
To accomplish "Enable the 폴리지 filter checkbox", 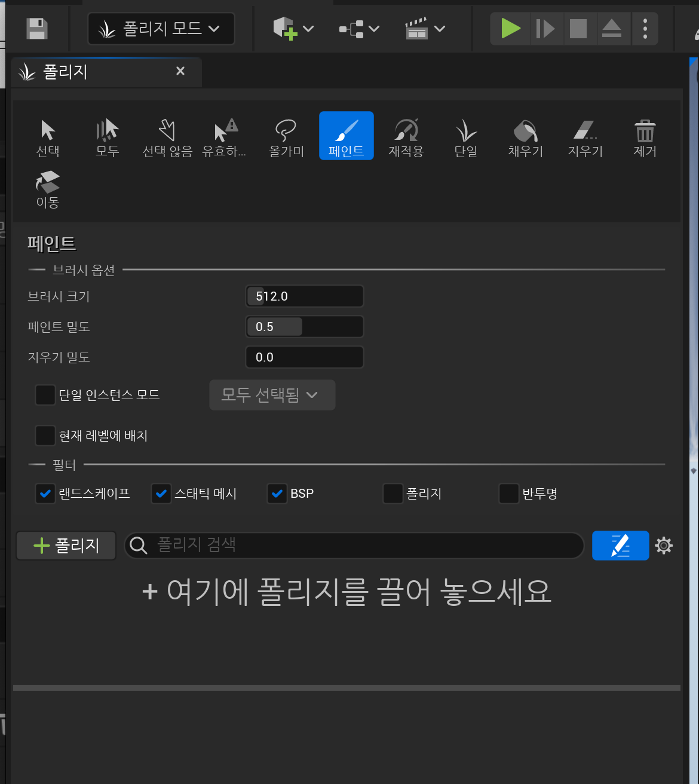I will pos(393,494).
